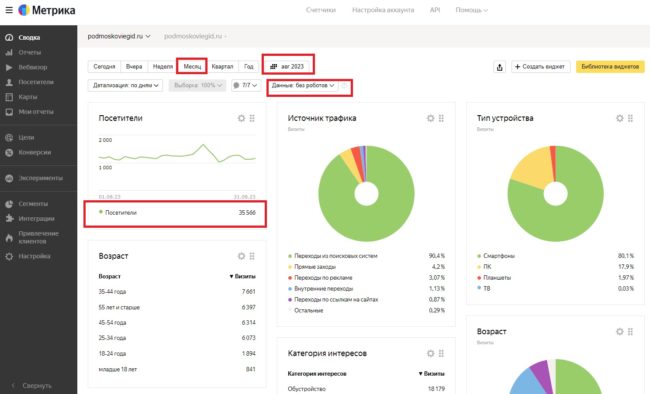Open Сегменты in the sidebar
Viewport: 650px width, 394px height.
[33, 204]
